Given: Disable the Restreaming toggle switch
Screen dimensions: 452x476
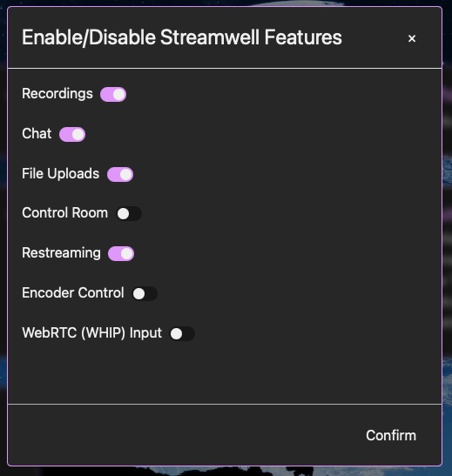Looking at the screenshot, I should (121, 254).
